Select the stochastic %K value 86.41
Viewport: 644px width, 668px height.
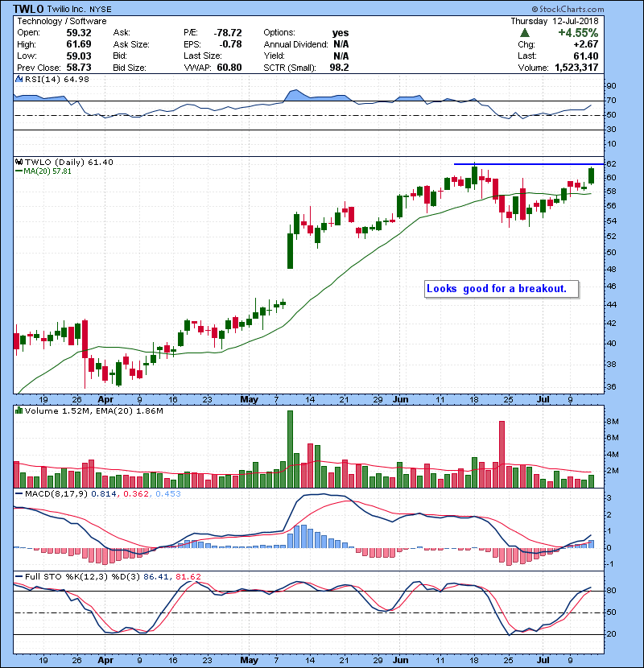coord(156,577)
